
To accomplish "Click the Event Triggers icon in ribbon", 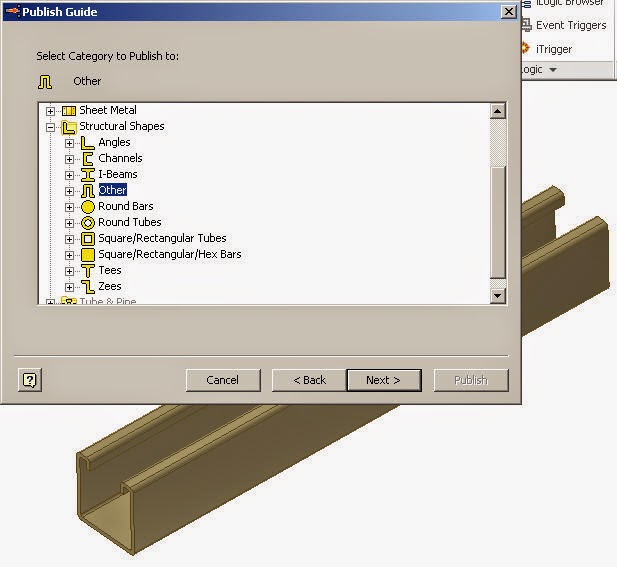I will (x=526, y=25).
